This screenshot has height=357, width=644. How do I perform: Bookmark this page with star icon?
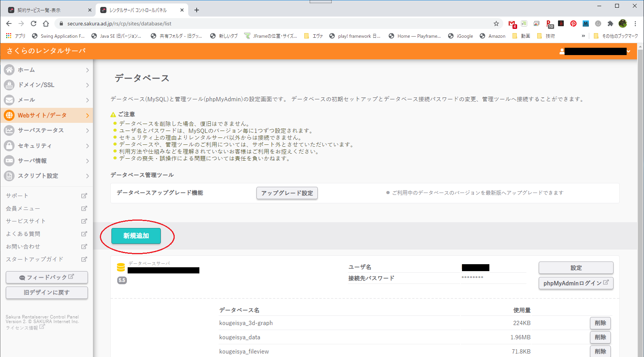[496, 23]
